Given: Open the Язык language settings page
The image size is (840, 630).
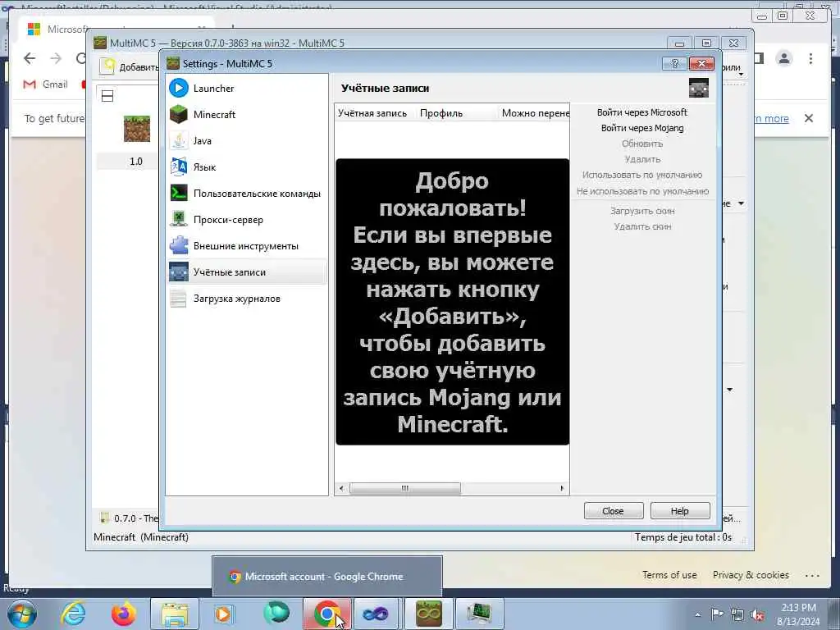Looking at the screenshot, I should coord(246,167).
